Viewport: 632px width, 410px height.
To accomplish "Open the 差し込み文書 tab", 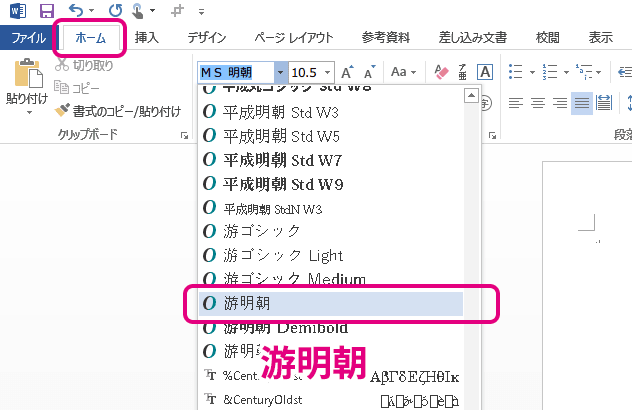I will point(473,37).
